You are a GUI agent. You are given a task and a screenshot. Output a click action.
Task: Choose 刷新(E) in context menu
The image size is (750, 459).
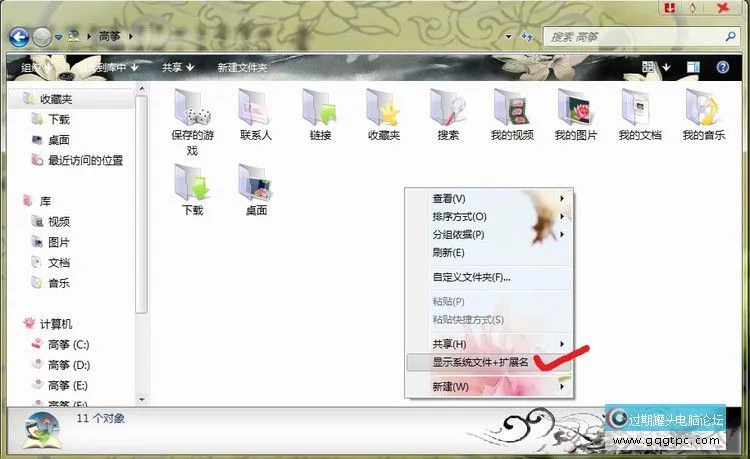click(489, 252)
